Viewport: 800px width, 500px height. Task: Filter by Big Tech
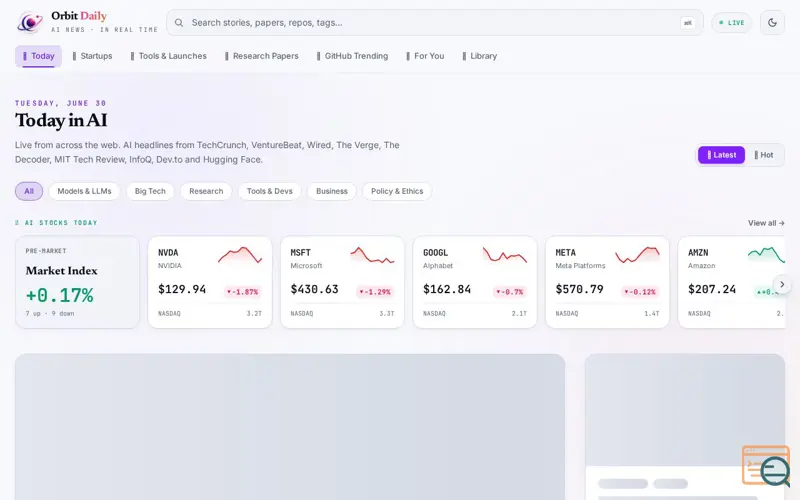coord(150,191)
